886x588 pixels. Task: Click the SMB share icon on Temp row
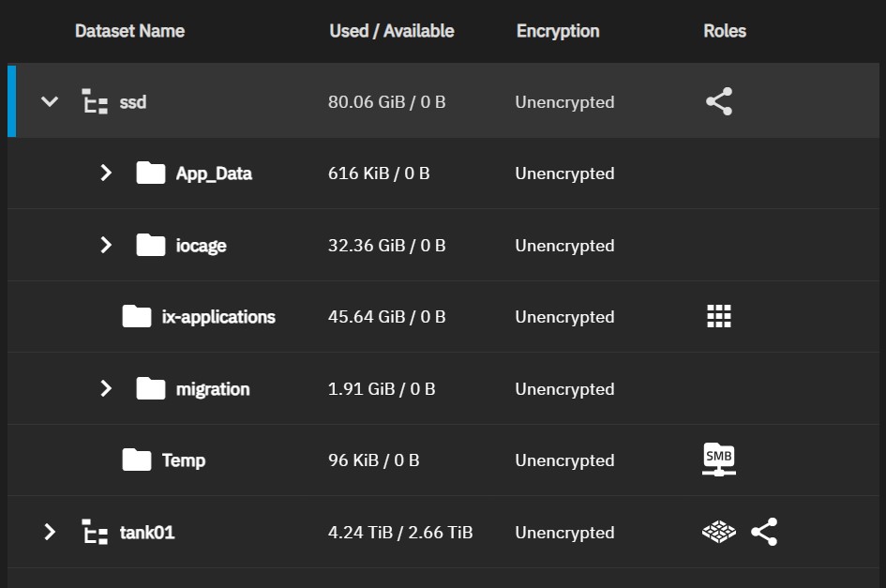pos(719,460)
